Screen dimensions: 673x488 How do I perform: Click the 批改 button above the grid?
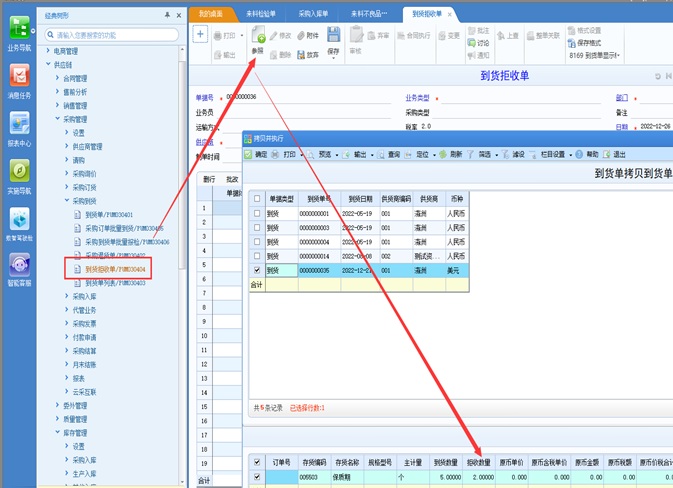click(x=232, y=179)
